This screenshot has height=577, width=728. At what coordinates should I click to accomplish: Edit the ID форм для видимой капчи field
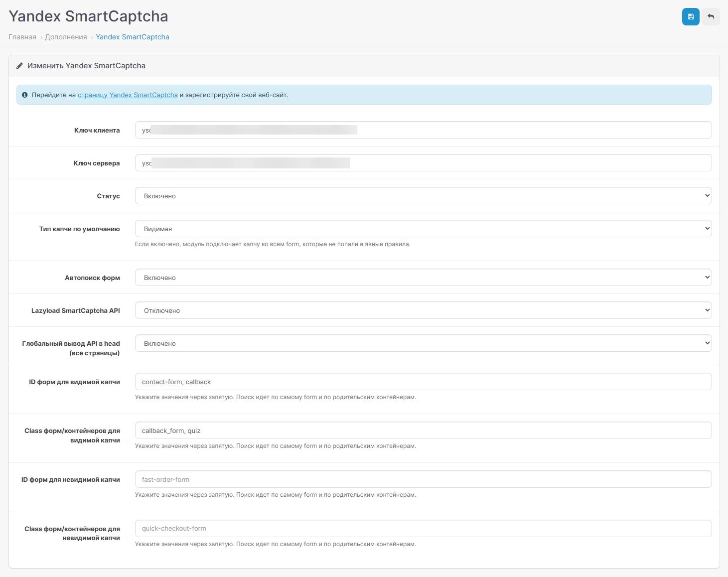[423, 382]
